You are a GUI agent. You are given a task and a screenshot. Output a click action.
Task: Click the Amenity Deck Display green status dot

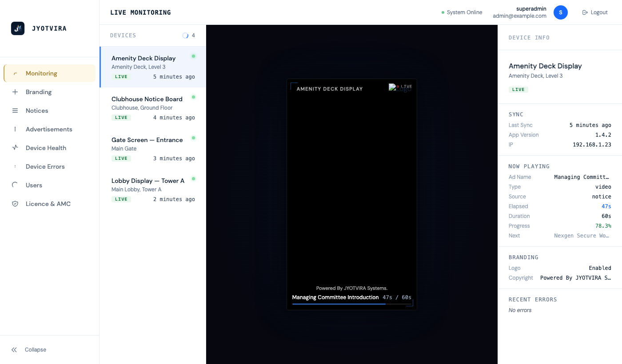[193, 56]
